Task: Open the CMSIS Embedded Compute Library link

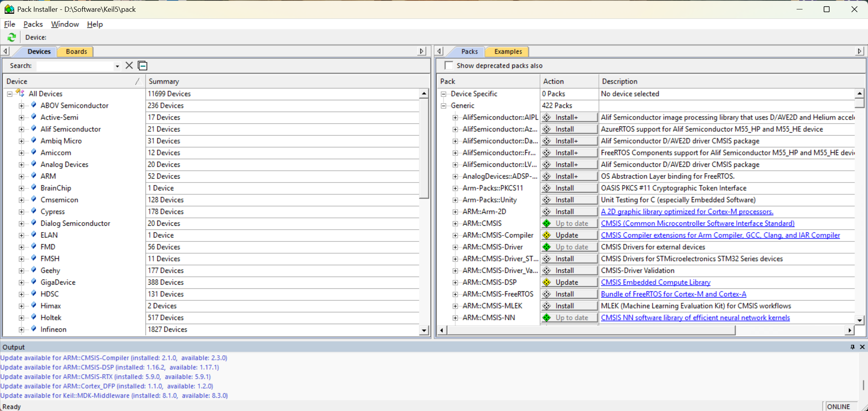Action: coord(656,282)
